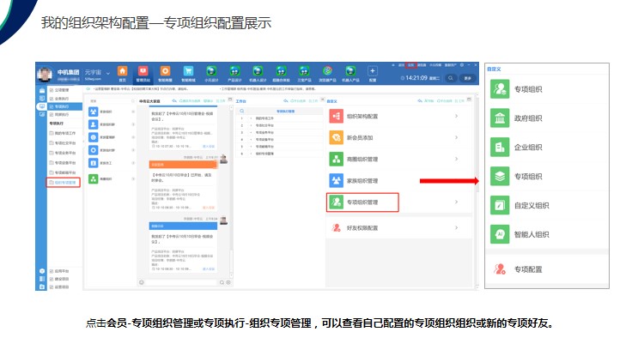644x362 pixels.
Task: Open the red 专项配置 icon
Action: coord(500,269)
